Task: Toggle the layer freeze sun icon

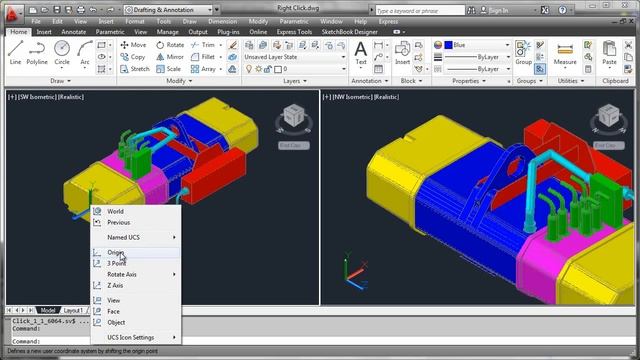Action: click(258, 69)
